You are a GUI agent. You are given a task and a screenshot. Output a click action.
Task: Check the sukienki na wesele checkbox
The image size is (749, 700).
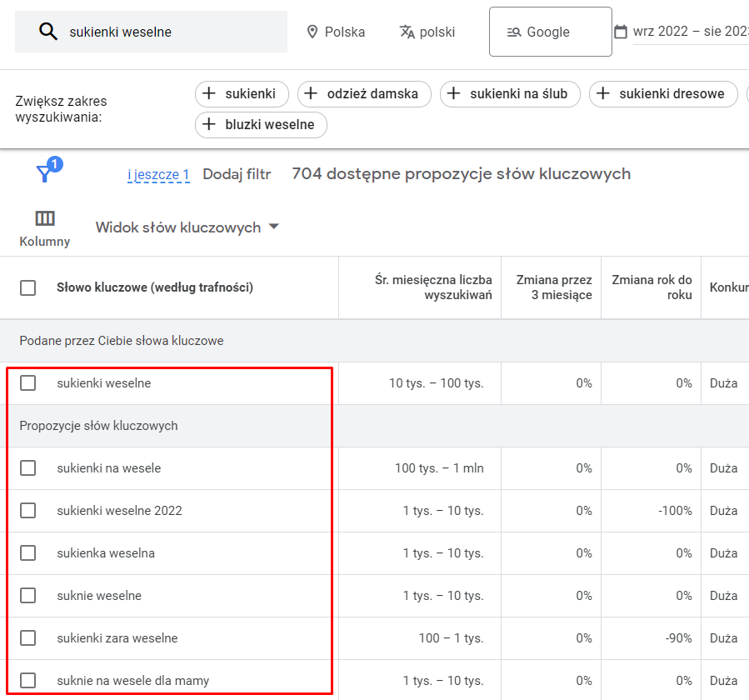tap(27, 468)
